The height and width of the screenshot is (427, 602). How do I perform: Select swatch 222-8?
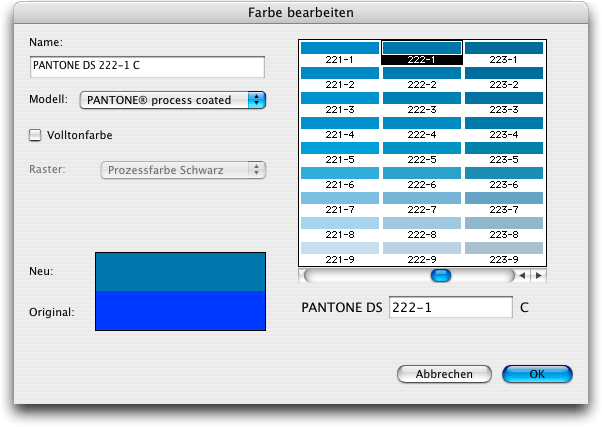tap(422, 228)
